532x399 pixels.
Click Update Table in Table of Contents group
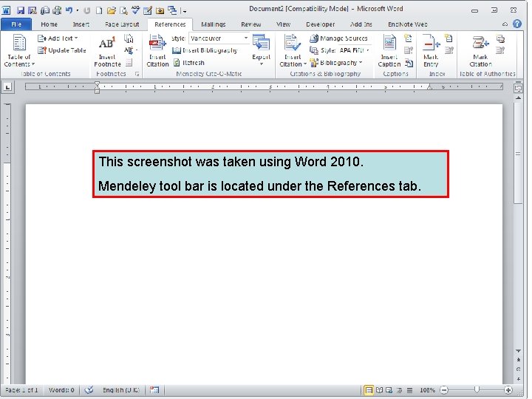point(62,50)
